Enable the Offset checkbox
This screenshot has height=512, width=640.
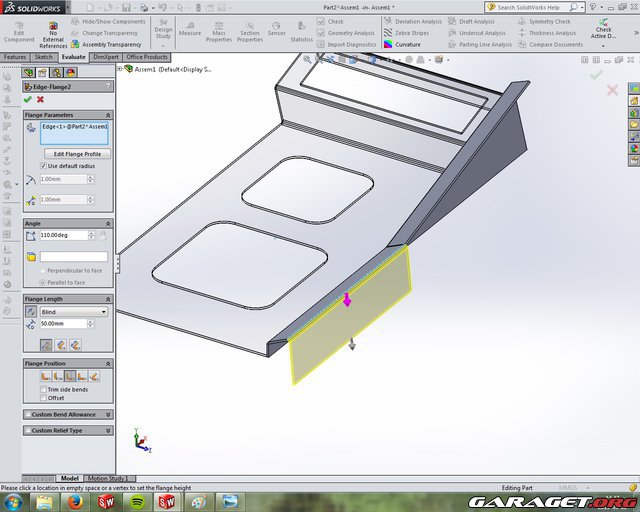click(x=43, y=397)
